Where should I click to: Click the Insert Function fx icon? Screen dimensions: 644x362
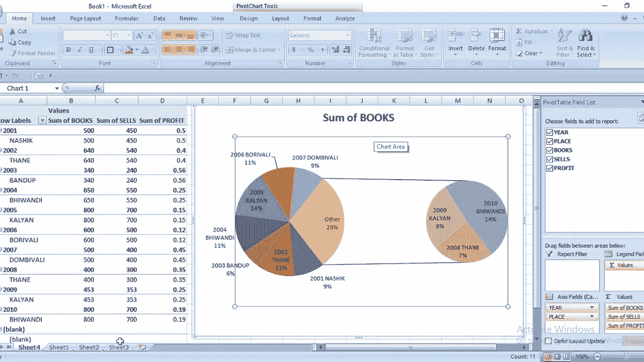click(x=98, y=88)
